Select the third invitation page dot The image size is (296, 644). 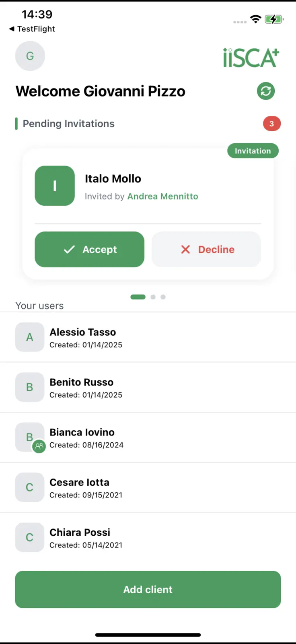pyautogui.click(x=163, y=297)
